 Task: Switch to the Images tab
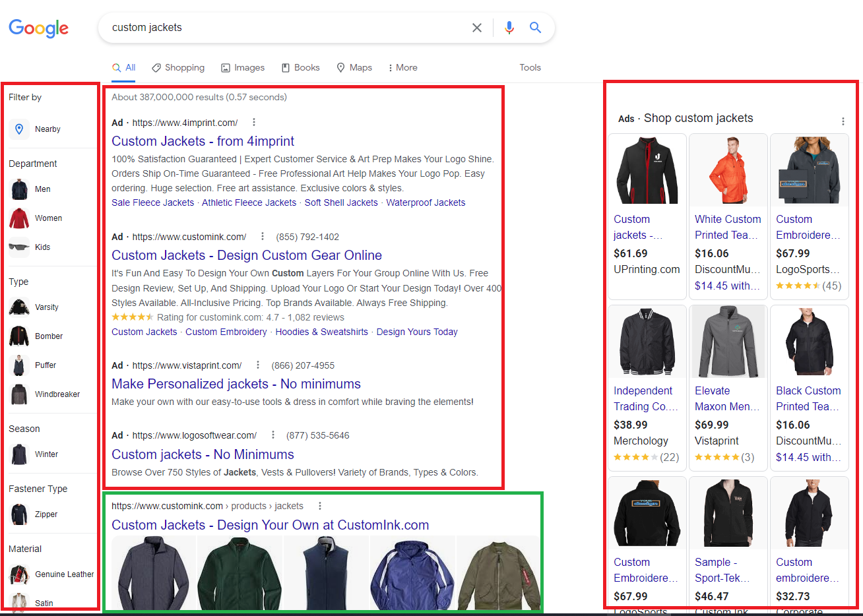point(243,67)
